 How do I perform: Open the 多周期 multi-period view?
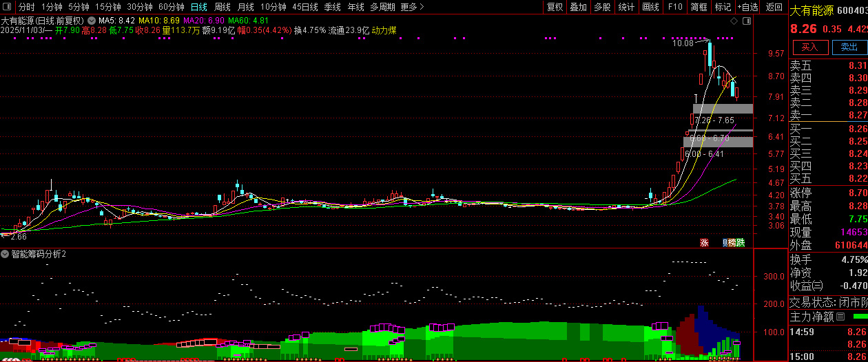tap(382, 7)
